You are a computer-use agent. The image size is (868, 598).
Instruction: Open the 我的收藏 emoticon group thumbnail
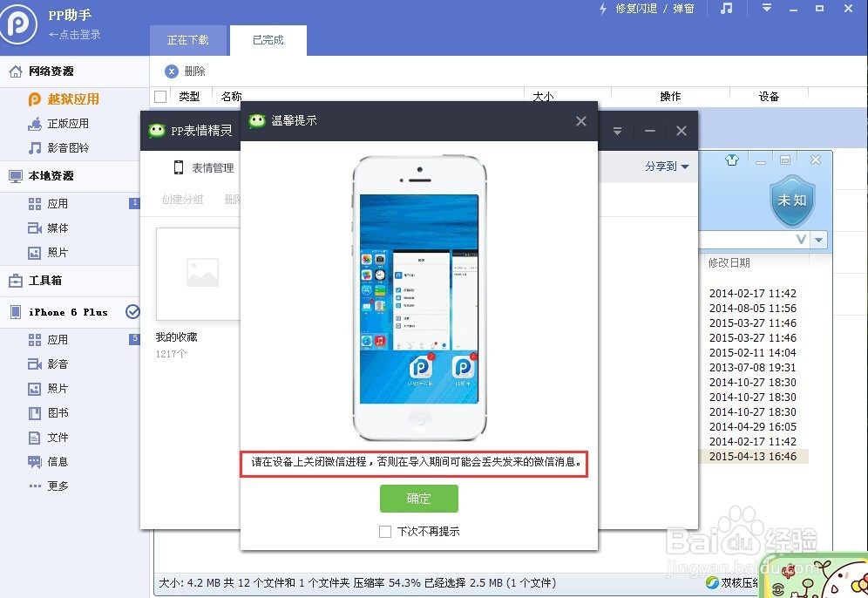click(x=198, y=274)
